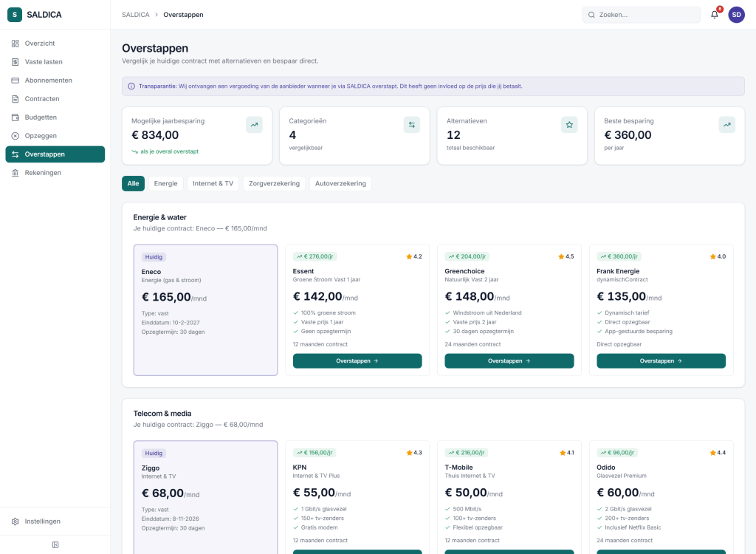Click the € 276,00/jr savings badge
Screen dimensions: 756x554
tap(315, 257)
